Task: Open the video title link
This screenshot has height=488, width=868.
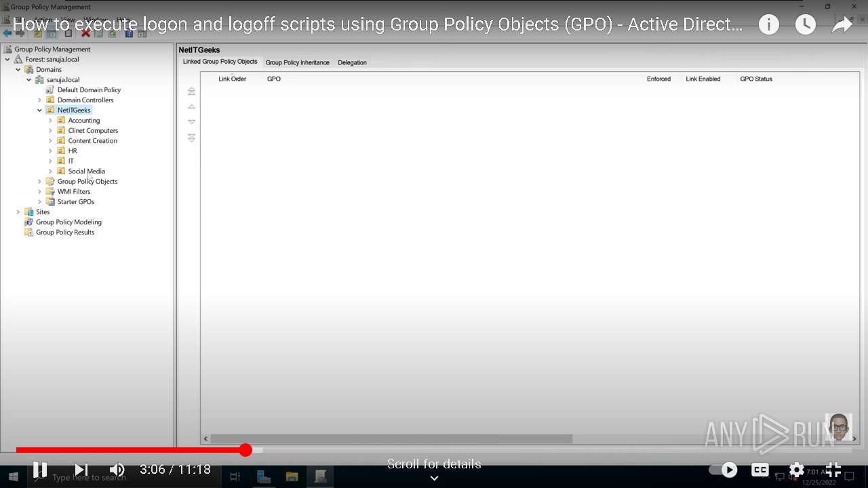Action: click(x=378, y=25)
